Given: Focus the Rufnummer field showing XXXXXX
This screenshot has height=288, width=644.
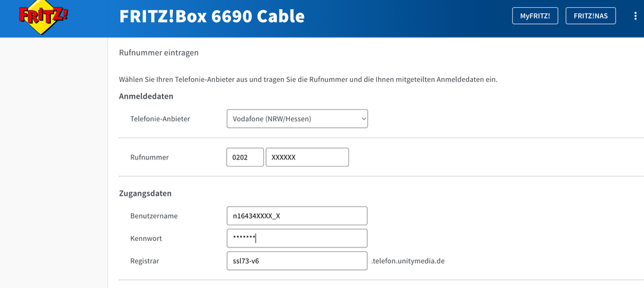Looking at the screenshot, I should (307, 158).
